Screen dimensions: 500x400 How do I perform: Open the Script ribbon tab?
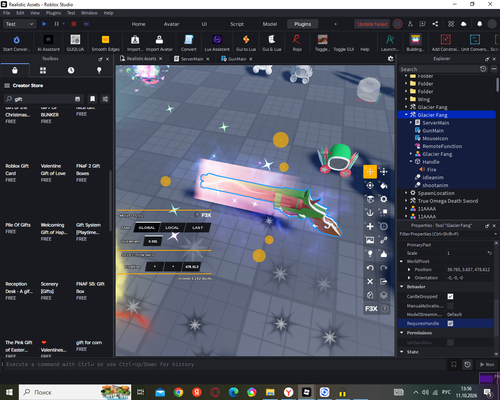click(237, 24)
